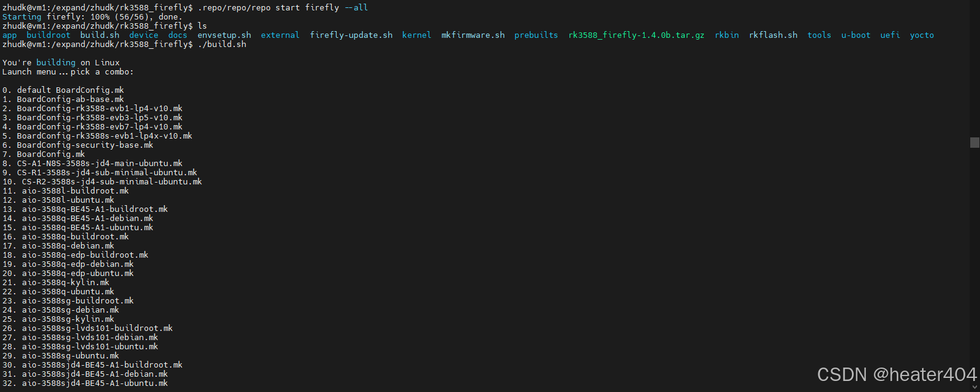
Task: Click the 'yocto' directory name
Action: 922,35
